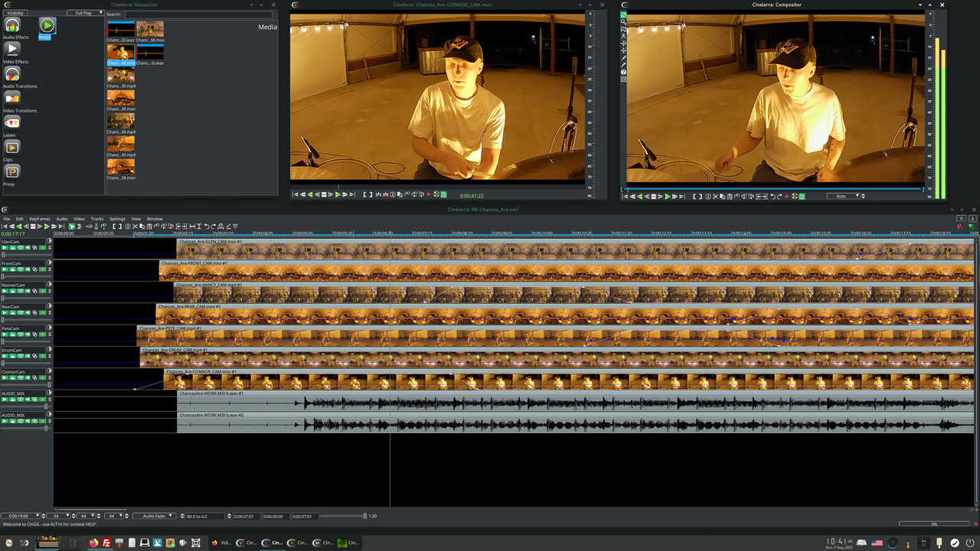Open the Labels folder in Resources

pyautogui.click(x=12, y=123)
